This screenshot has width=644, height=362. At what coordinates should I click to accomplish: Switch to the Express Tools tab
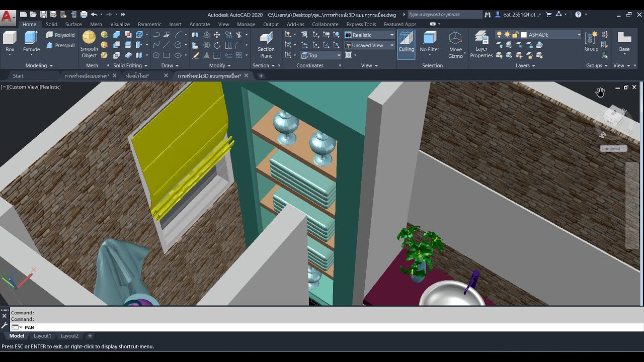(x=361, y=24)
